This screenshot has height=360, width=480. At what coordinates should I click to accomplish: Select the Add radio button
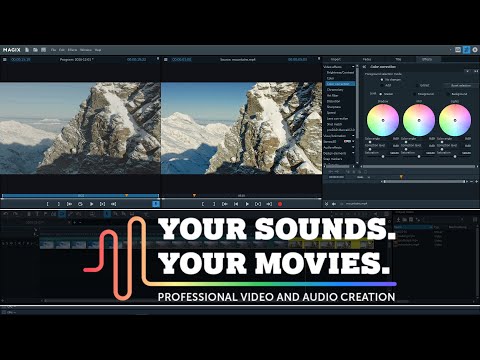tap(382, 86)
